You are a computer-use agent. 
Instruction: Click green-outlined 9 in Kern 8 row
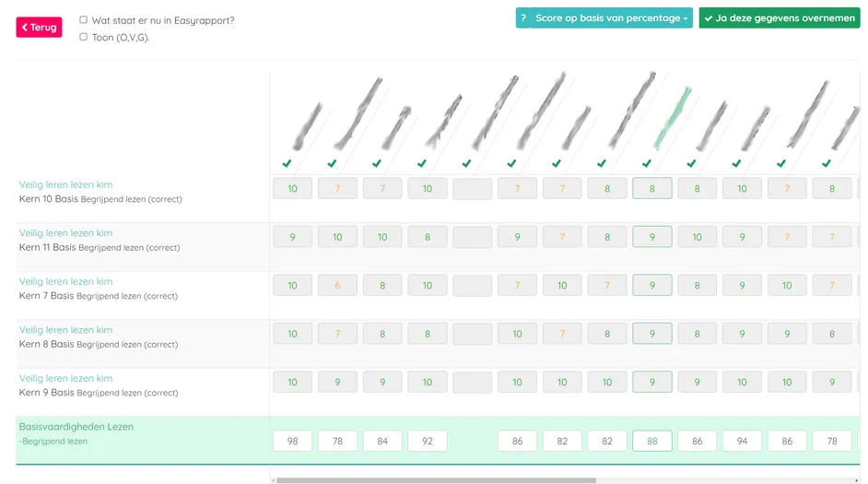[x=652, y=334]
